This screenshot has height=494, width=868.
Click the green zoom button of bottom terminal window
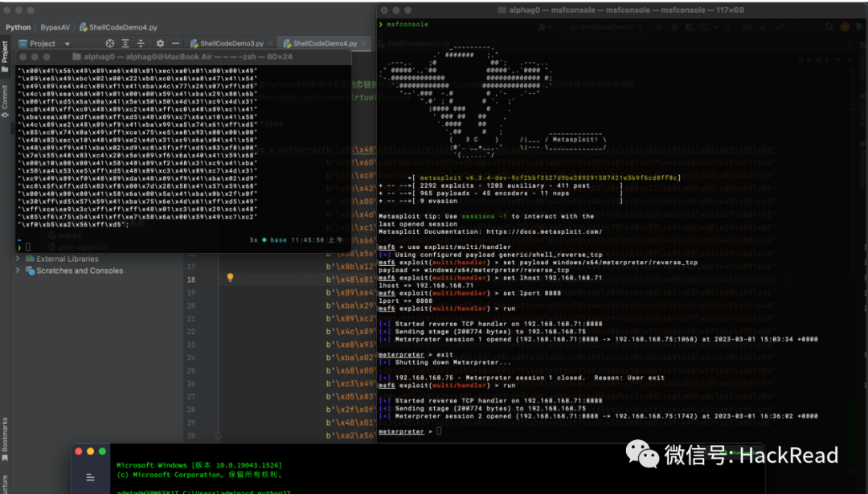tap(102, 451)
